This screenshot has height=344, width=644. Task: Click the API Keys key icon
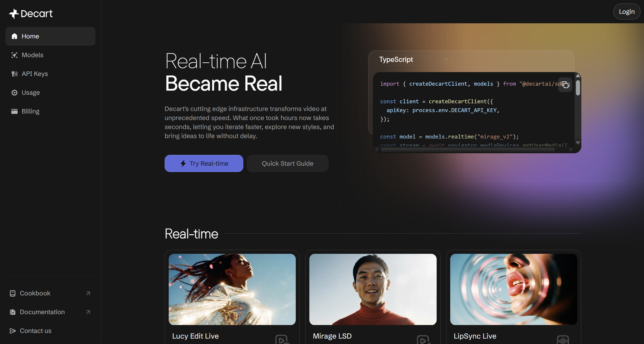[x=14, y=74]
